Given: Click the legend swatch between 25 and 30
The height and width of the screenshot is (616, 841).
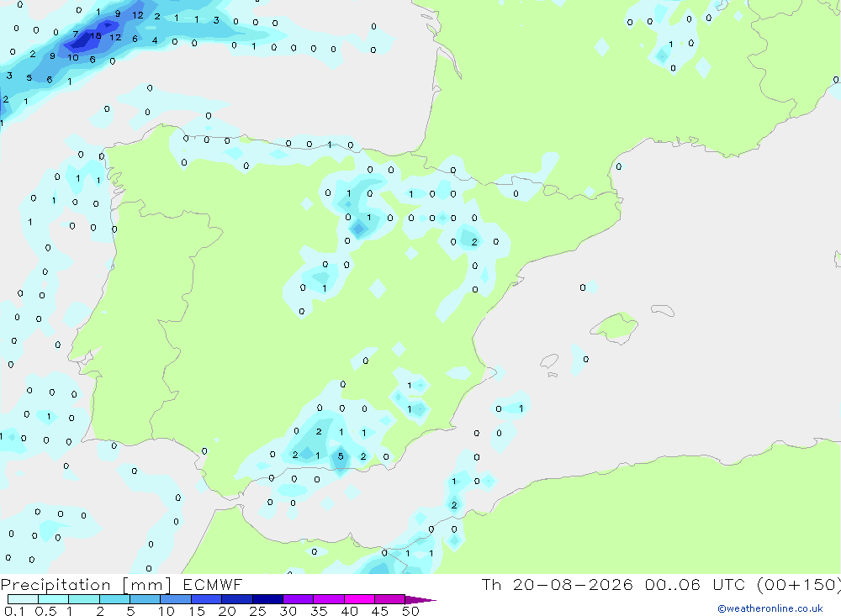Looking at the screenshot, I should pos(267,599).
